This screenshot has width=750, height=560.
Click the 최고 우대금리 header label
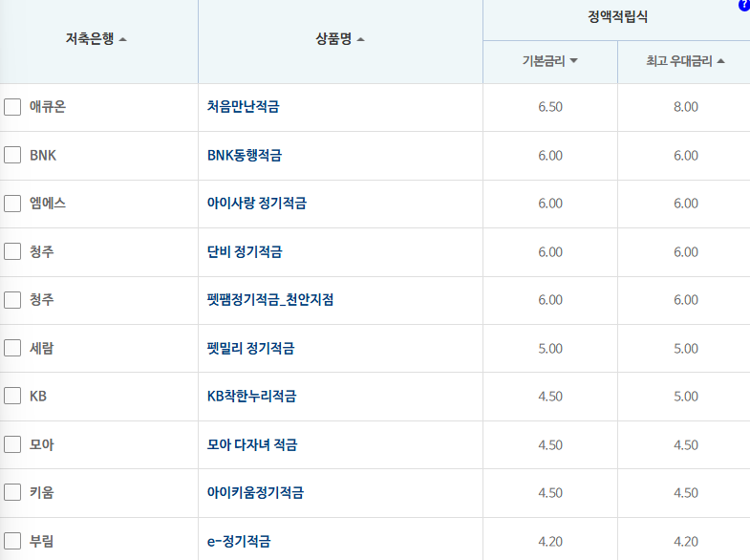[679, 61]
